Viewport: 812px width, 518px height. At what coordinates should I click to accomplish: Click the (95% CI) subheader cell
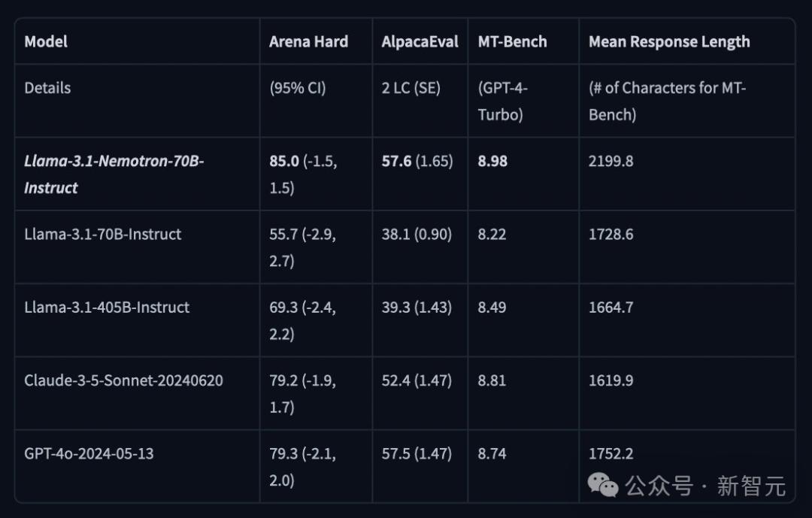(x=297, y=88)
